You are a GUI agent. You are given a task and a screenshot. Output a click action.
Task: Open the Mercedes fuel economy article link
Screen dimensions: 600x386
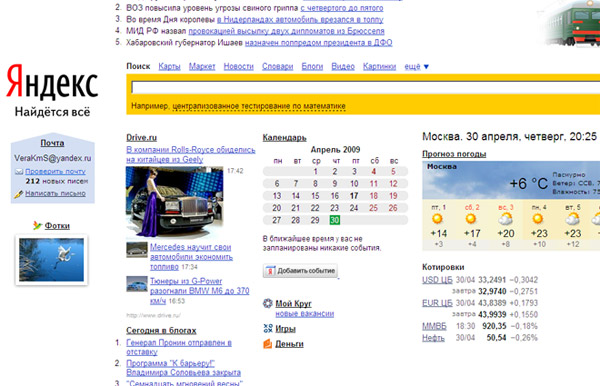point(191,257)
